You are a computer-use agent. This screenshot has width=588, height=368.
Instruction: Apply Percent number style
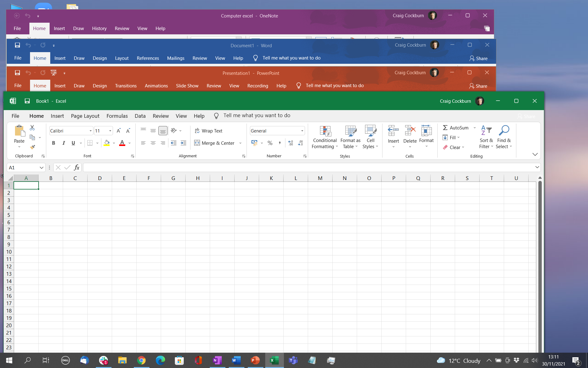(270, 143)
